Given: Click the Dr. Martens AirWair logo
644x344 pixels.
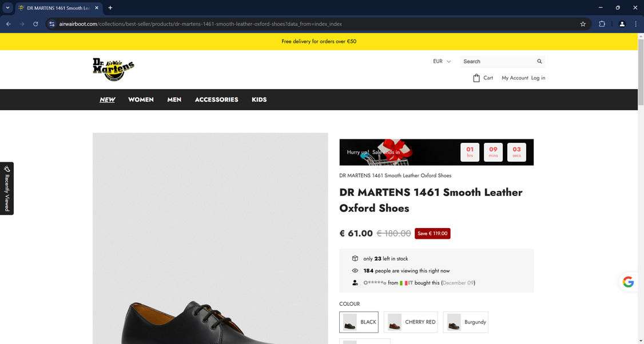Looking at the screenshot, I should (x=113, y=69).
